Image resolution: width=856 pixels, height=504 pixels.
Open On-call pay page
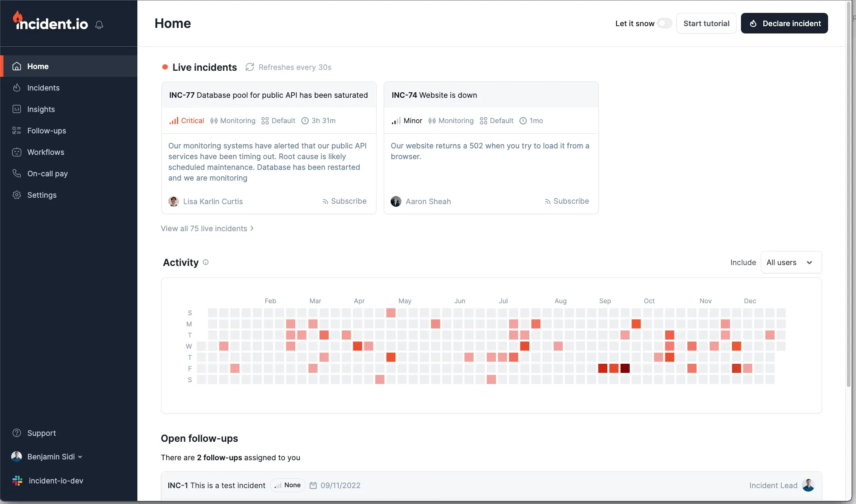(x=47, y=174)
